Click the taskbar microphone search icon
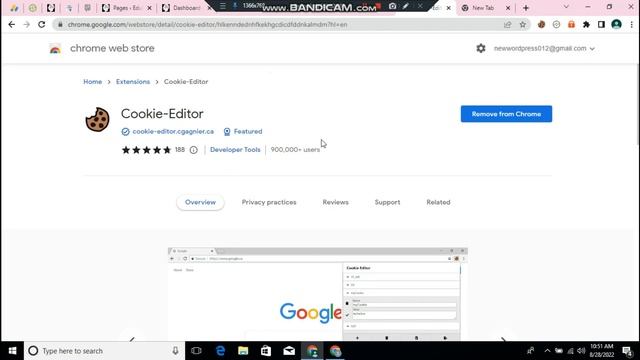 tap(176, 351)
